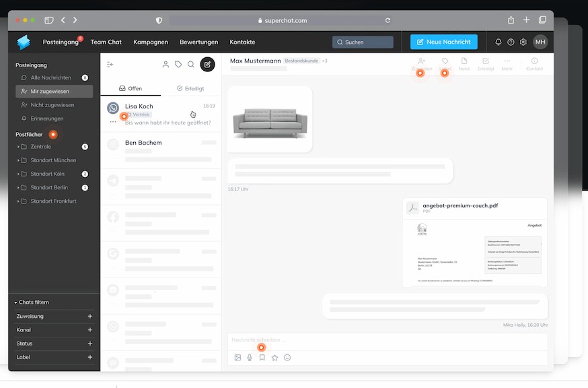Open the Label tag icon above the chat
Image resolution: width=588 pixels, height=388 pixels.
[x=445, y=61]
